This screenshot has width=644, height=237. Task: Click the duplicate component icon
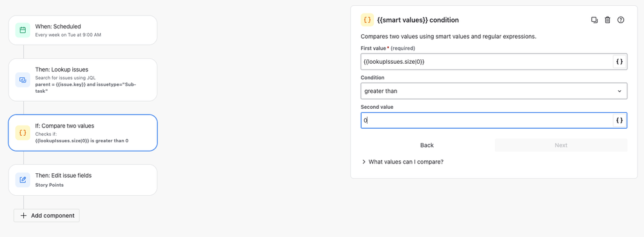click(594, 20)
